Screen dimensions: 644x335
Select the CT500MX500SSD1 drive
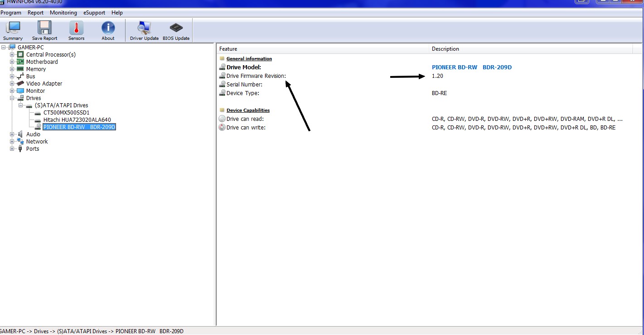pyautogui.click(x=66, y=113)
